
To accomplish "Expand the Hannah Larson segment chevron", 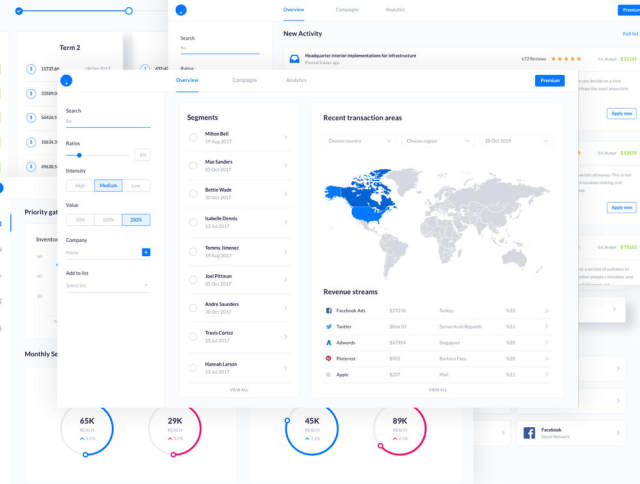I will (x=285, y=368).
